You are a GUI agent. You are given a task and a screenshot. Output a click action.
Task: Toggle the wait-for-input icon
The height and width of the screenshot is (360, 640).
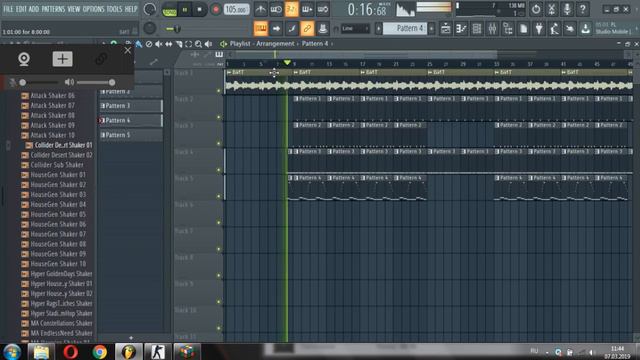[276, 9]
